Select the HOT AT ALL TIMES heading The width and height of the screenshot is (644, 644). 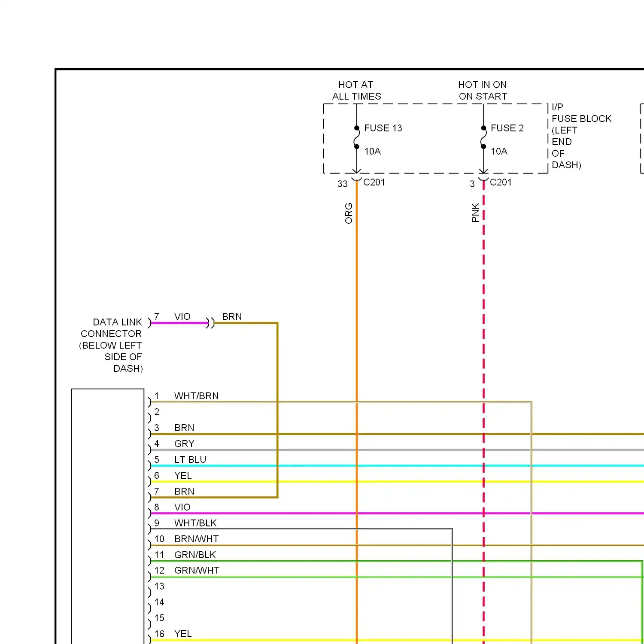356,91
